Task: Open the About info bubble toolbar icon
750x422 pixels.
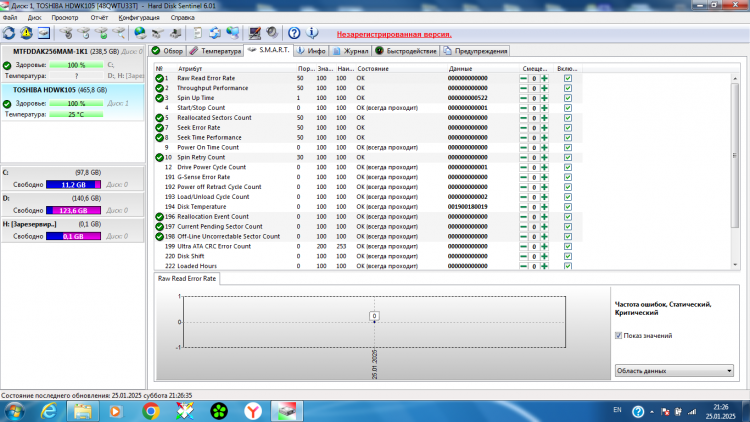Action: point(312,33)
